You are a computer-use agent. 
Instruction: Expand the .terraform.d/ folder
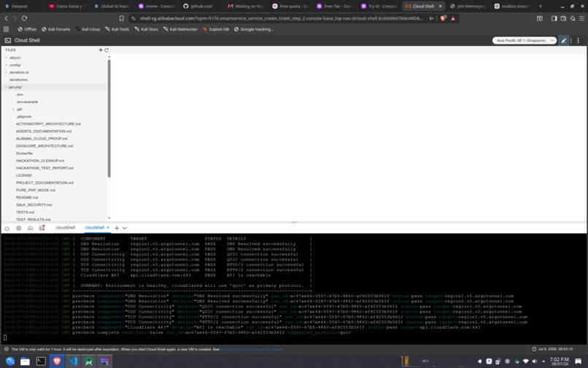(6, 72)
